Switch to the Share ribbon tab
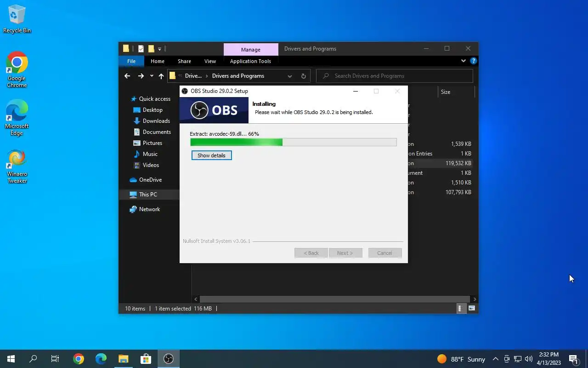Viewport: 588px width, 368px height. point(184,61)
